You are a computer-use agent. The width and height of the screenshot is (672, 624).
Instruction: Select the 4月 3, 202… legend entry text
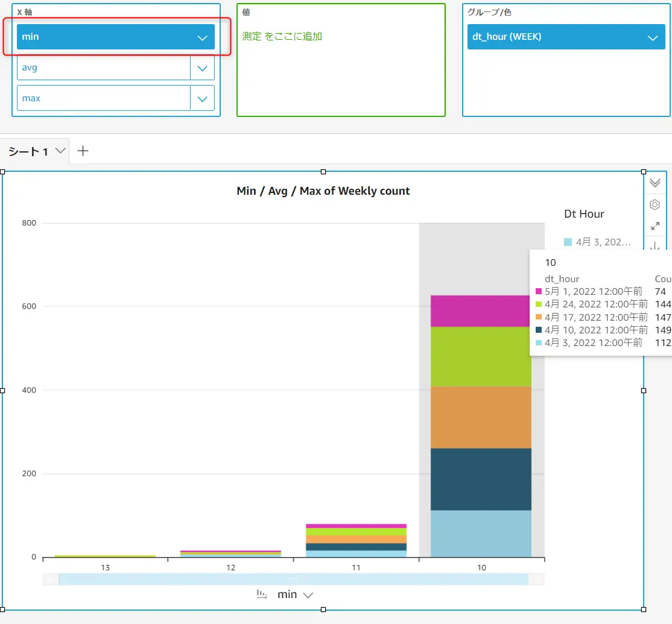[x=603, y=242]
